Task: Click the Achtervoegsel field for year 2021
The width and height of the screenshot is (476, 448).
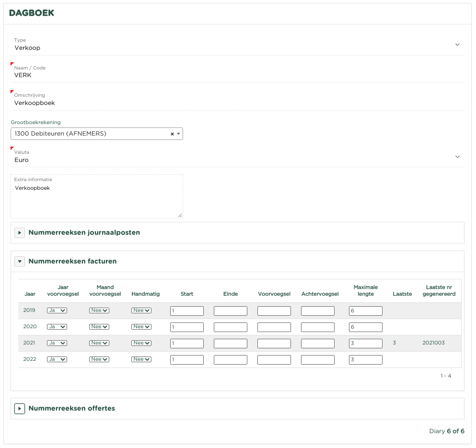Action: (318, 344)
